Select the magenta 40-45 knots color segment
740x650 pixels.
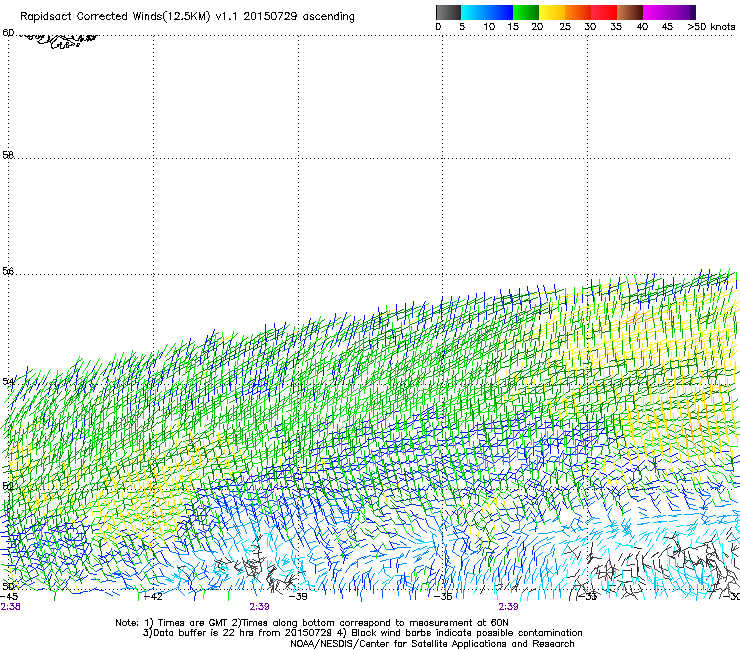click(656, 12)
